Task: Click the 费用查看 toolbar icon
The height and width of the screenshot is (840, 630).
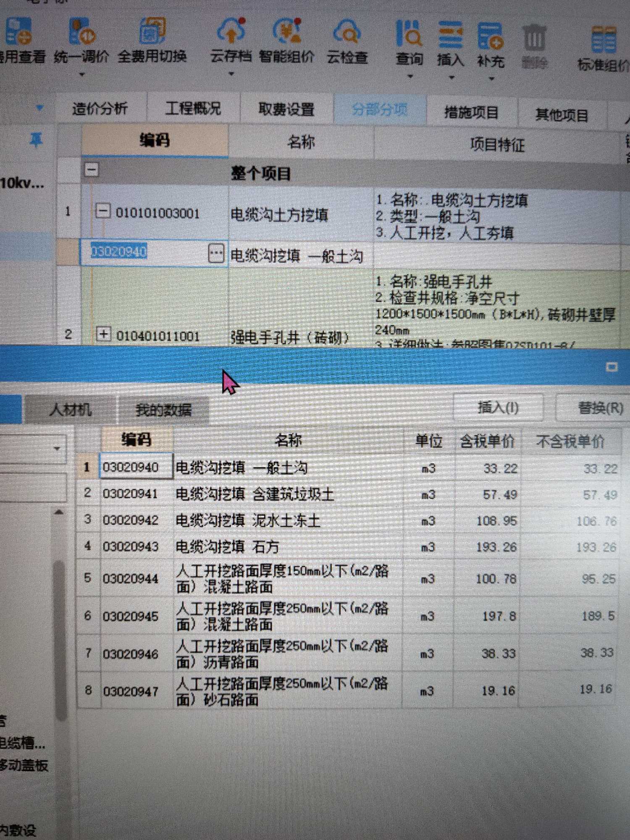Action: click(19, 31)
